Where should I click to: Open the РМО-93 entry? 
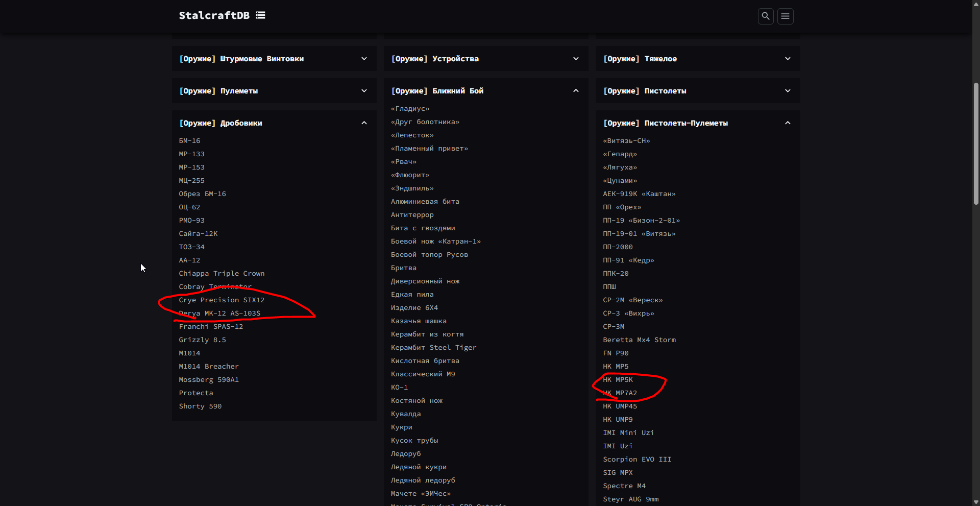click(x=191, y=220)
